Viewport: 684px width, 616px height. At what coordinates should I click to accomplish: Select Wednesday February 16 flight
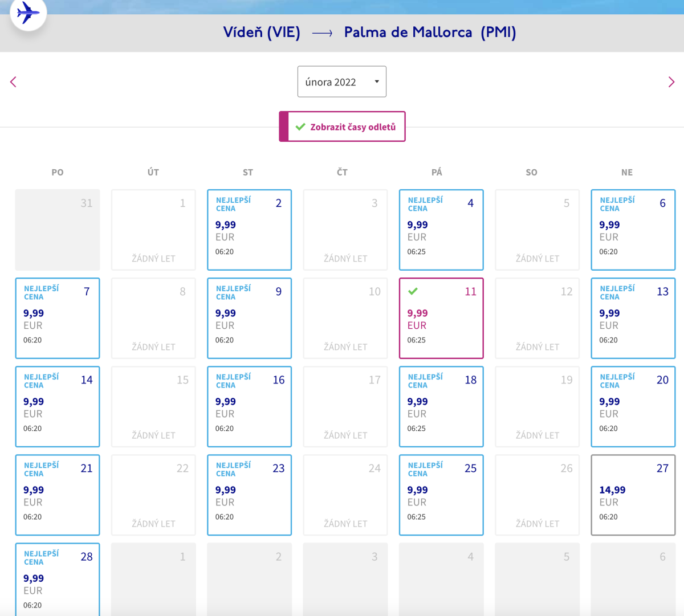click(249, 407)
